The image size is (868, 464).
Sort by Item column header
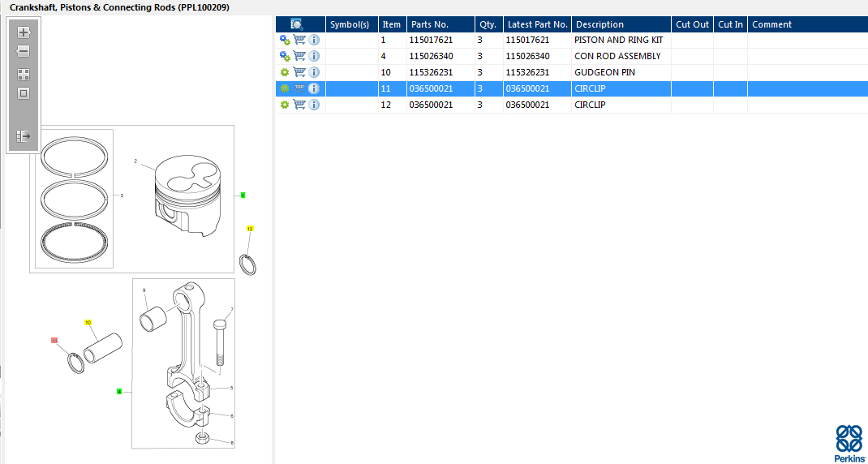tap(391, 24)
